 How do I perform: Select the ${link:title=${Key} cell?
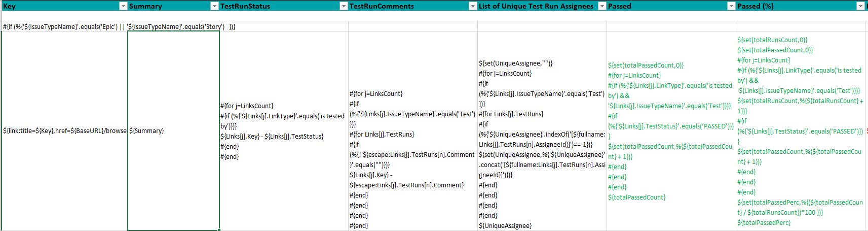[64, 131]
